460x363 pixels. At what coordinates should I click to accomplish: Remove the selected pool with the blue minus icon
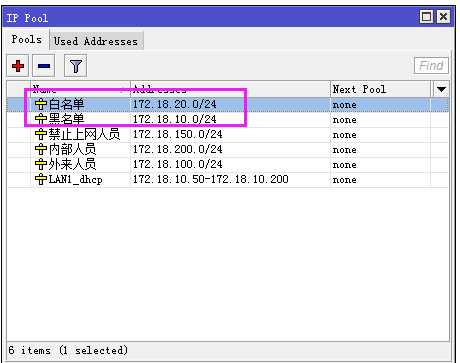tap(44, 66)
